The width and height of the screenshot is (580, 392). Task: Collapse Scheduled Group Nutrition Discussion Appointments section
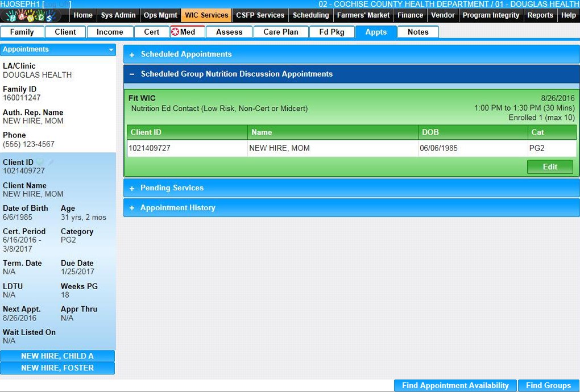[132, 74]
